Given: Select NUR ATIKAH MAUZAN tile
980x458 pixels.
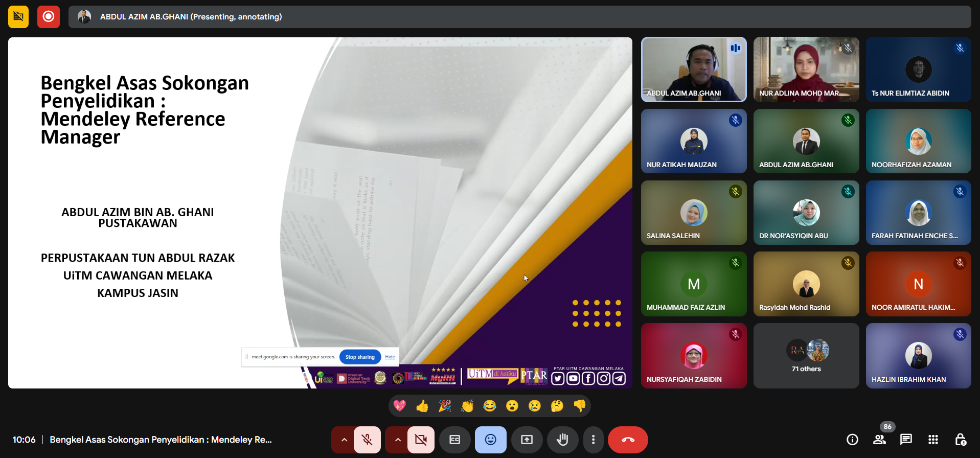Looking at the screenshot, I should tap(694, 141).
